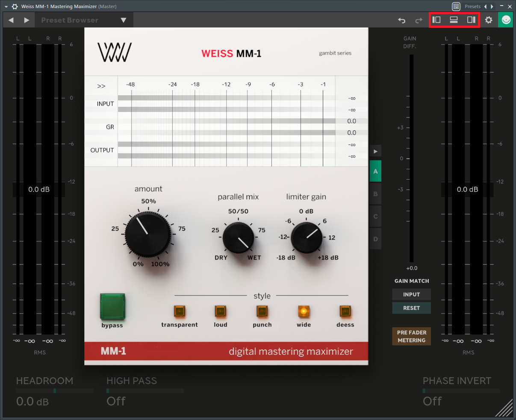Click the gambit series text
This screenshot has height=420, width=516.
pyautogui.click(x=335, y=53)
